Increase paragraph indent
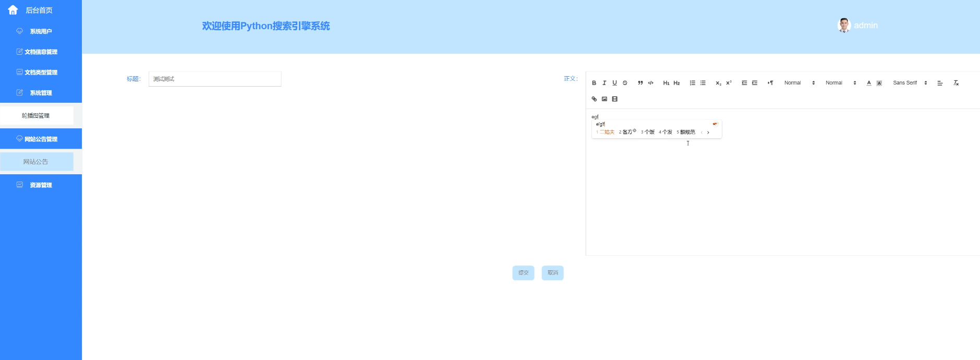 point(755,83)
